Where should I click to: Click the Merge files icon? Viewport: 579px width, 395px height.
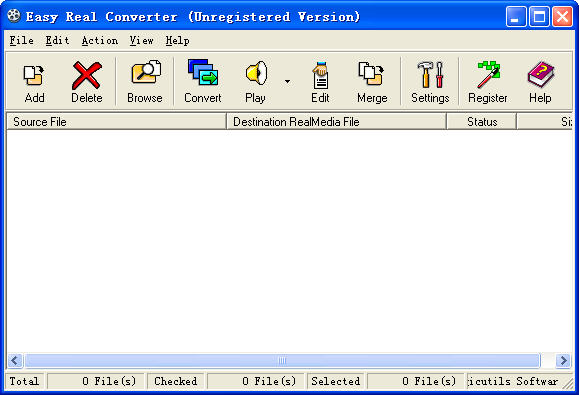click(x=371, y=73)
